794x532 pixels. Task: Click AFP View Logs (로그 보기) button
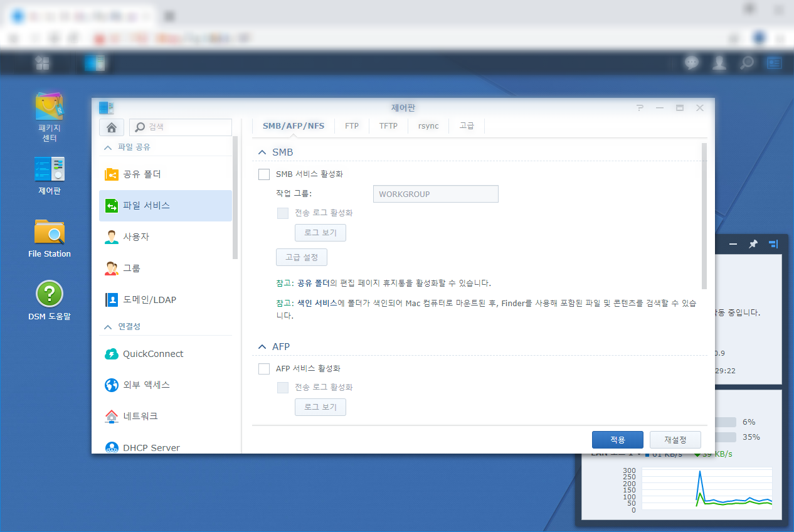[x=320, y=407]
